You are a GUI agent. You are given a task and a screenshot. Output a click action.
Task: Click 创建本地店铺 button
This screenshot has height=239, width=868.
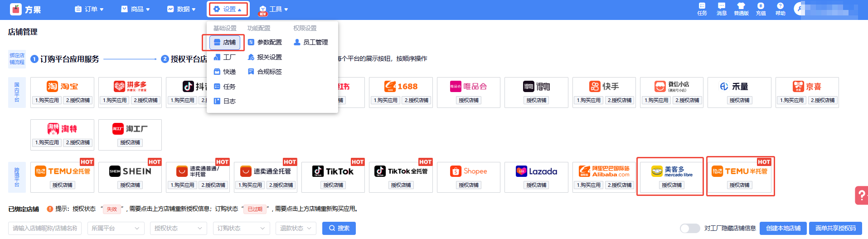(x=783, y=228)
